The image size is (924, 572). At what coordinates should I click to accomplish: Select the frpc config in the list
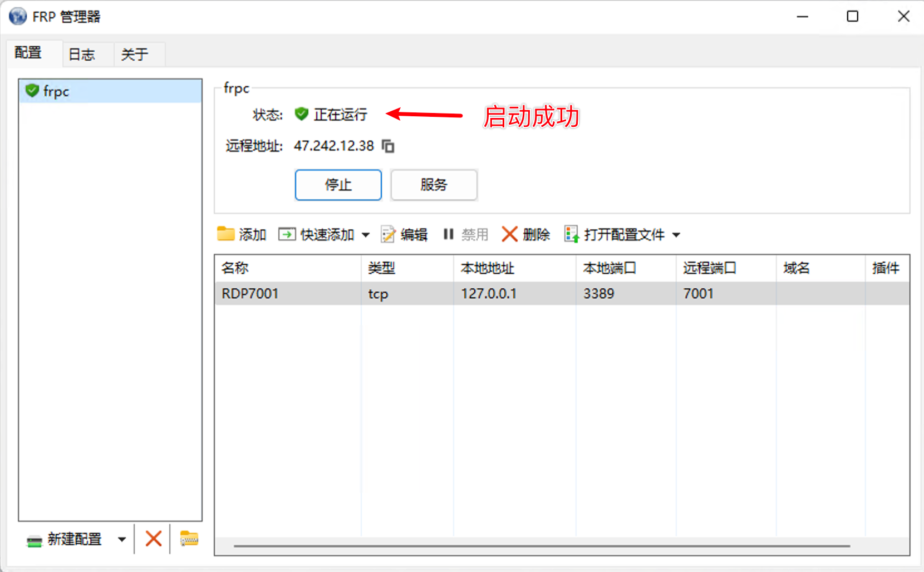[110, 91]
